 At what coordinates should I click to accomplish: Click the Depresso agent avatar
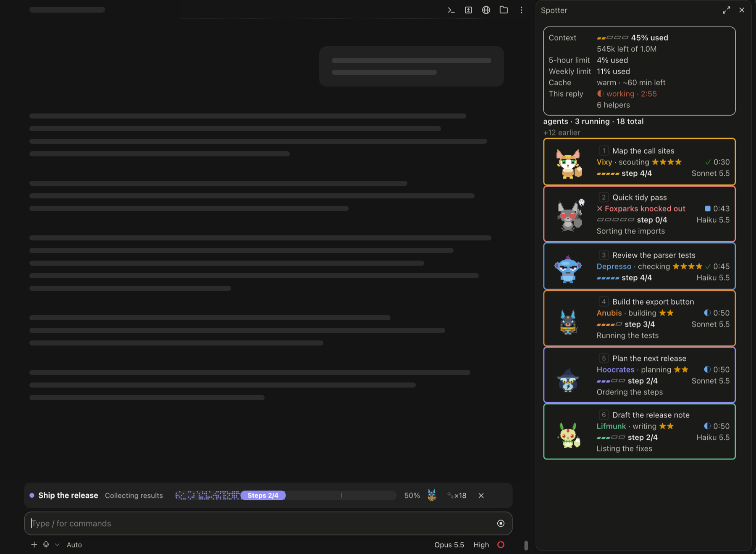(568, 269)
